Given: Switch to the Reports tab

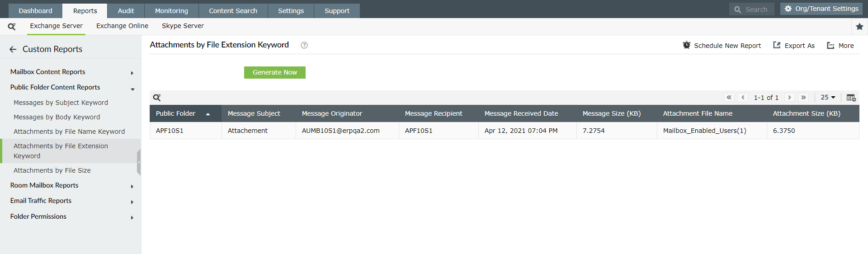Looking at the screenshot, I should [85, 11].
